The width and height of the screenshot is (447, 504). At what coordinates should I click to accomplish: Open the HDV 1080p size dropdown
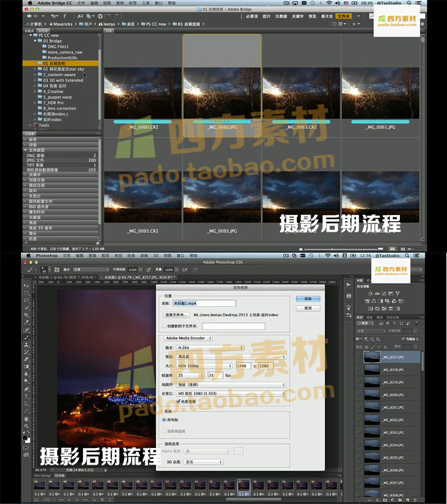click(204, 366)
